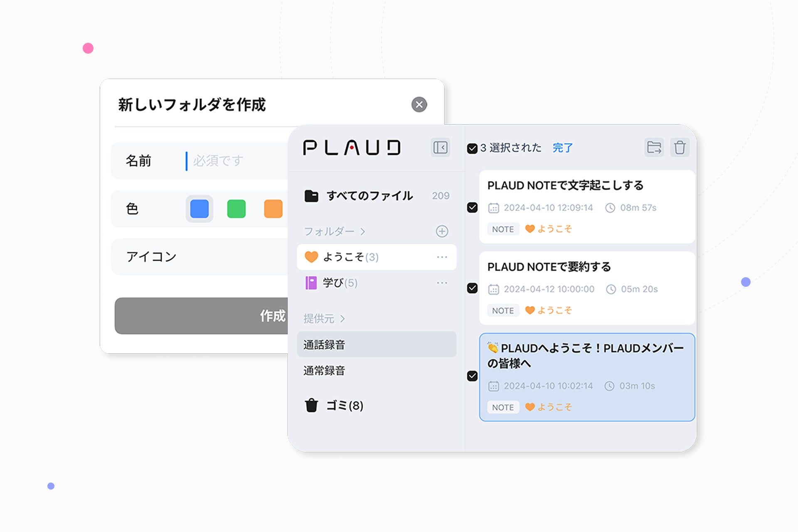Select the 学び(5) folder
This screenshot has width=798, height=532.
click(340, 283)
